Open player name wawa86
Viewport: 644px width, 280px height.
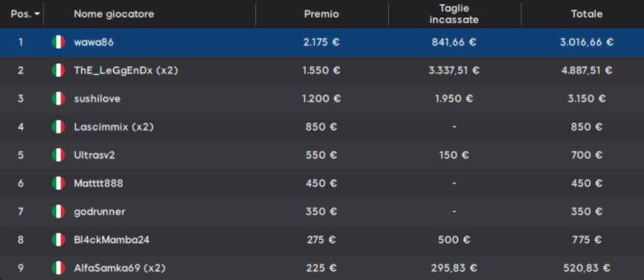pyautogui.click(x=94, y=42)
